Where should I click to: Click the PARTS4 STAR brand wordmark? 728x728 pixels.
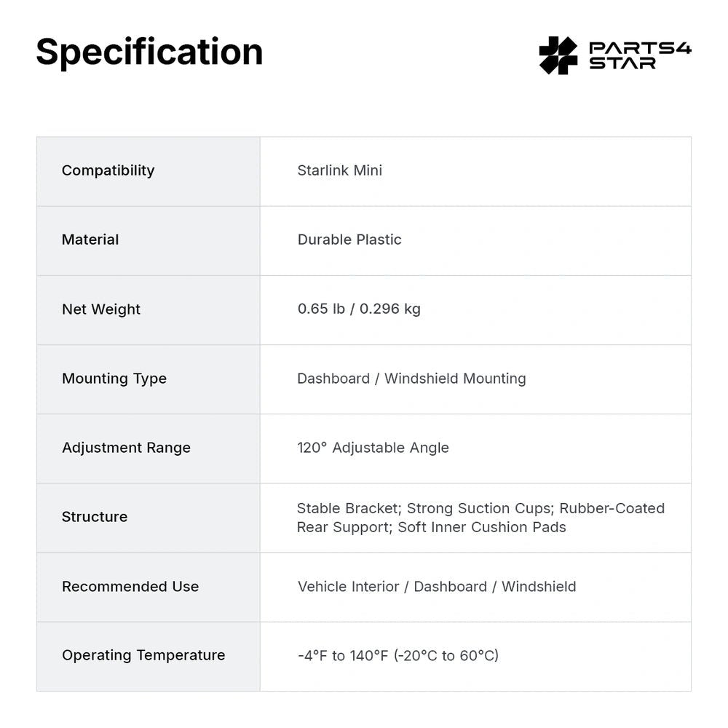point(640,55)
